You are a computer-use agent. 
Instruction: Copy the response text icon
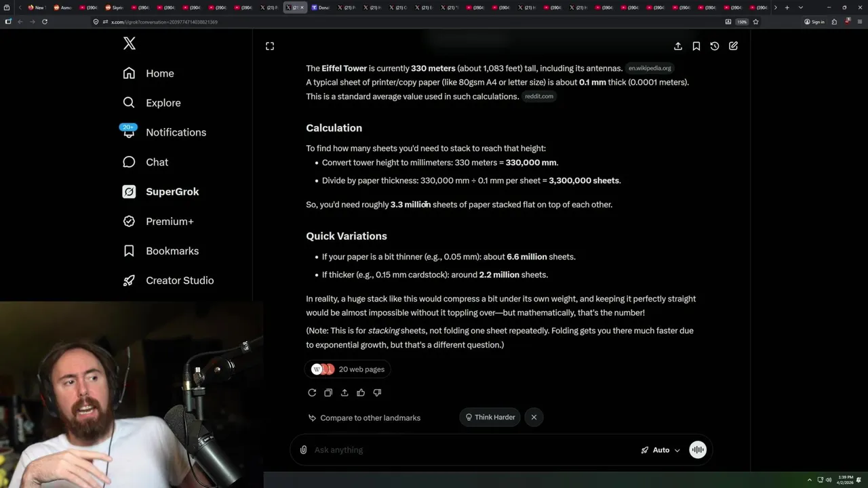point(328,392)
